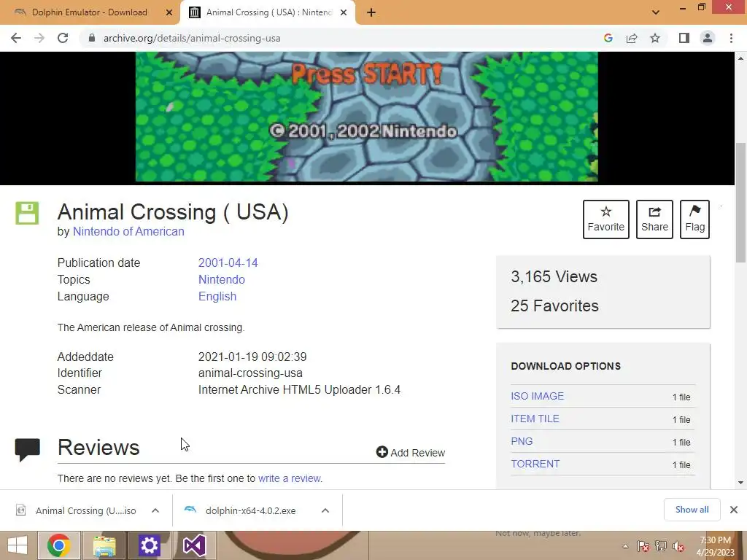Open a new tab with plus button

(371, 13)
